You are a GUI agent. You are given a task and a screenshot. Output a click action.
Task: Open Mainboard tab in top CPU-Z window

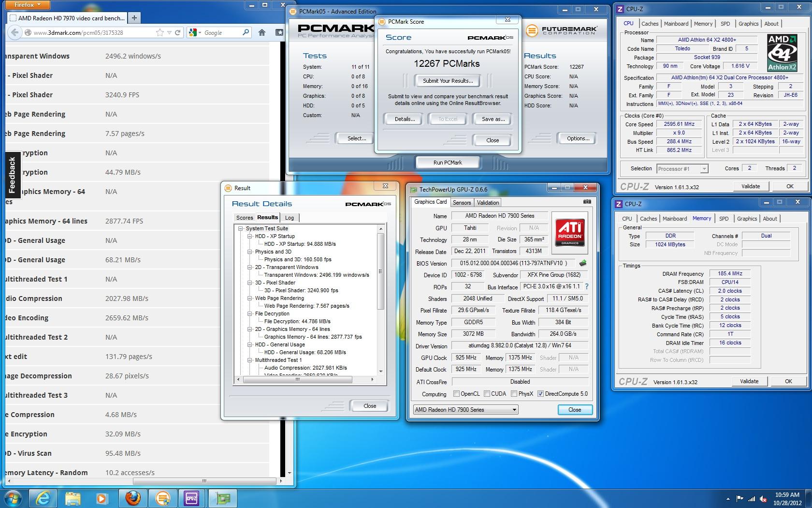point(676,24)
